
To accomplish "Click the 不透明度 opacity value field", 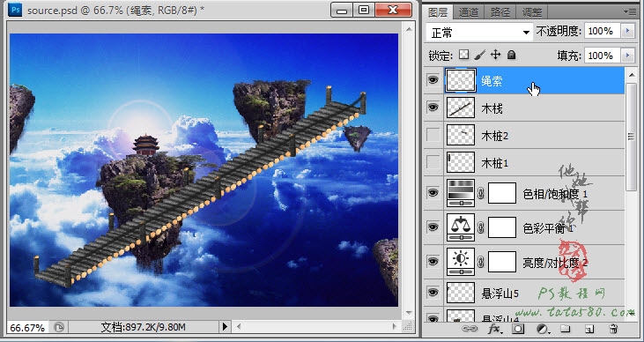I will (x=603, y=31).
